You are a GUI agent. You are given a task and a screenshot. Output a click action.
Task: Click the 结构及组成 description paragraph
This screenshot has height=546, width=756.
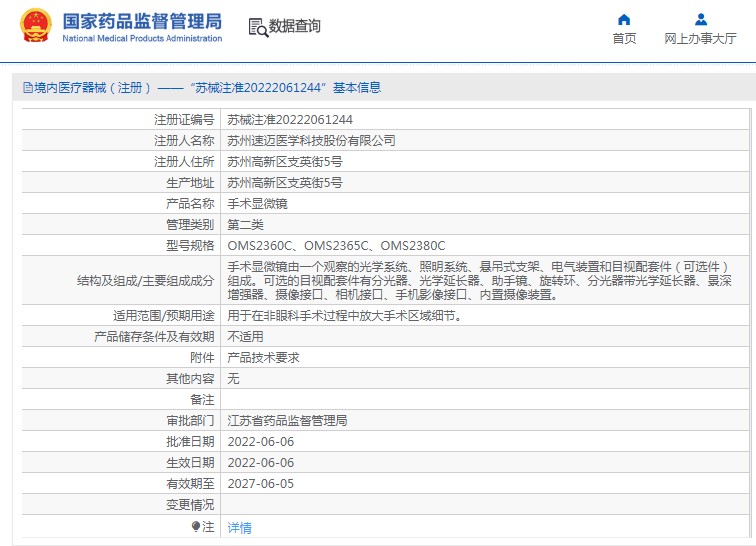click(480, 281)
